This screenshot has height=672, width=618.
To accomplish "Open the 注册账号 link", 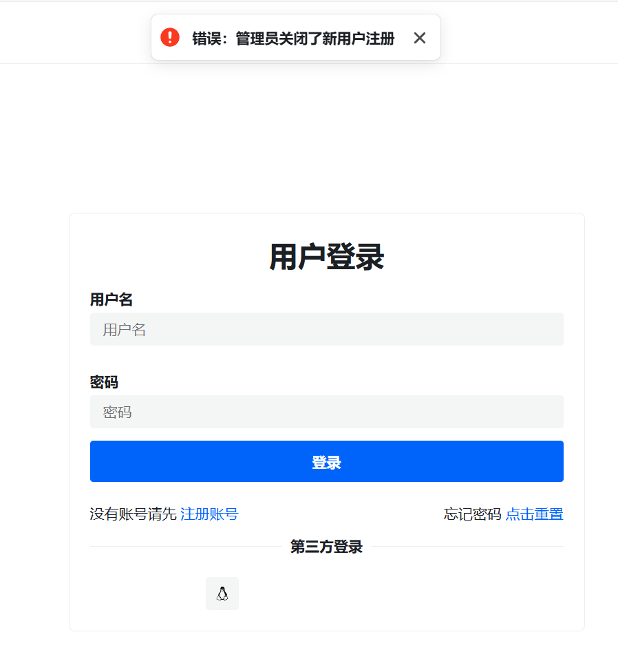I will (209, 514).
